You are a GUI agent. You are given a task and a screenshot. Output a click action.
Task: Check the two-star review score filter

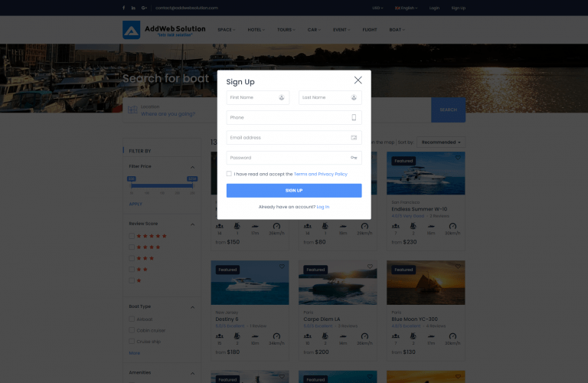[132, 270]
